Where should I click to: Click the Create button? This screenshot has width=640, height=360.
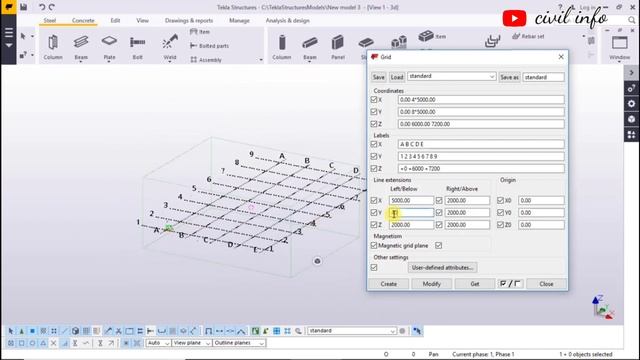coord(389,284)
